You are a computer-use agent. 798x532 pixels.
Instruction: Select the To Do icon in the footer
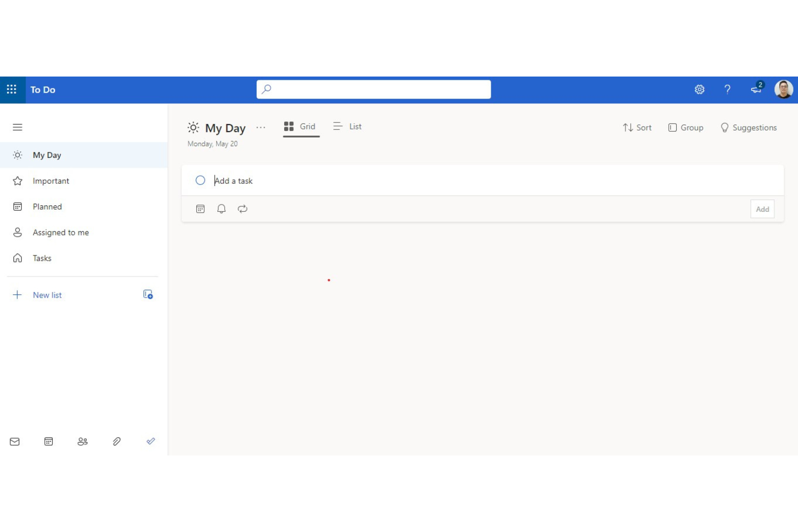(x=150, y=441)
